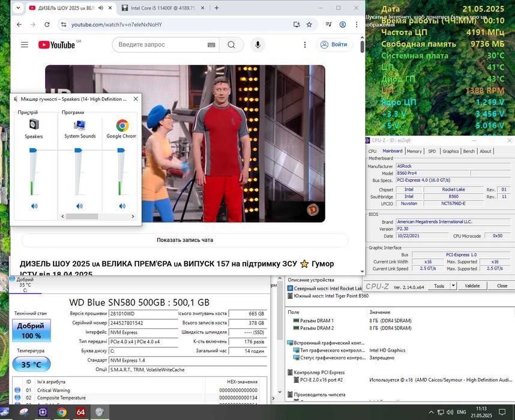Go back in the Chrome browser
The height and width of the screenshot is (420, 515).
pyautogui.click(x=19, y=25)
